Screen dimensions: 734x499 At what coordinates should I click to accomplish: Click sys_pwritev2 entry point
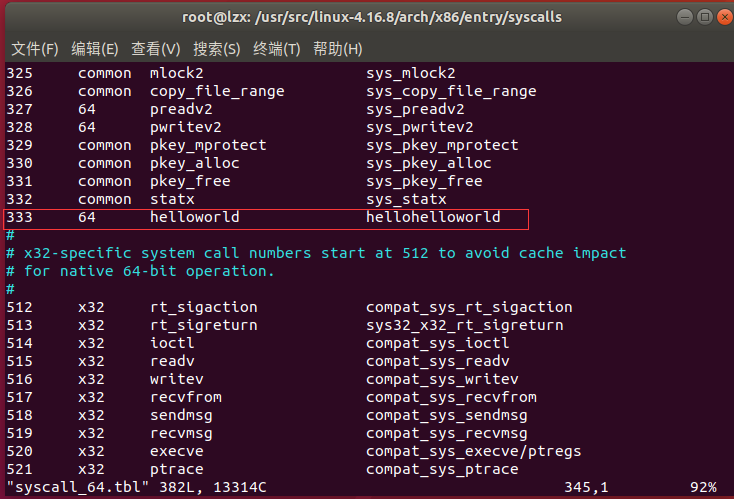[x=420, y=127]
